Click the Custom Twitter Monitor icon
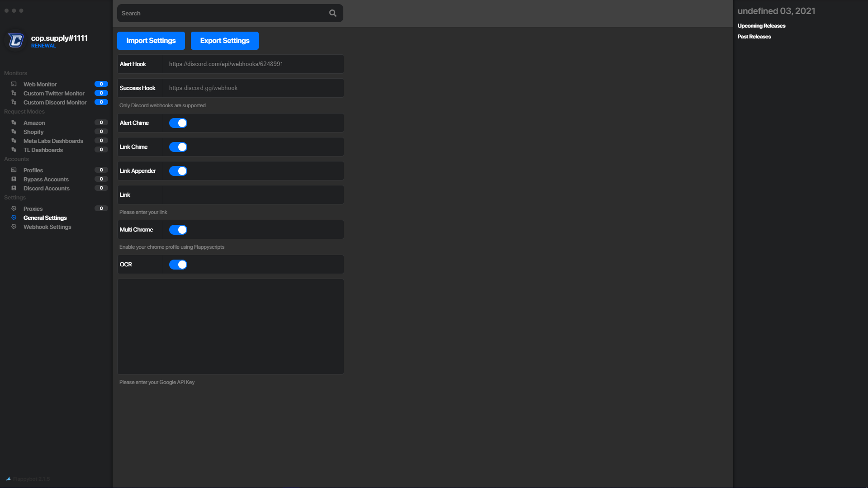 click(x=14, y=93)
